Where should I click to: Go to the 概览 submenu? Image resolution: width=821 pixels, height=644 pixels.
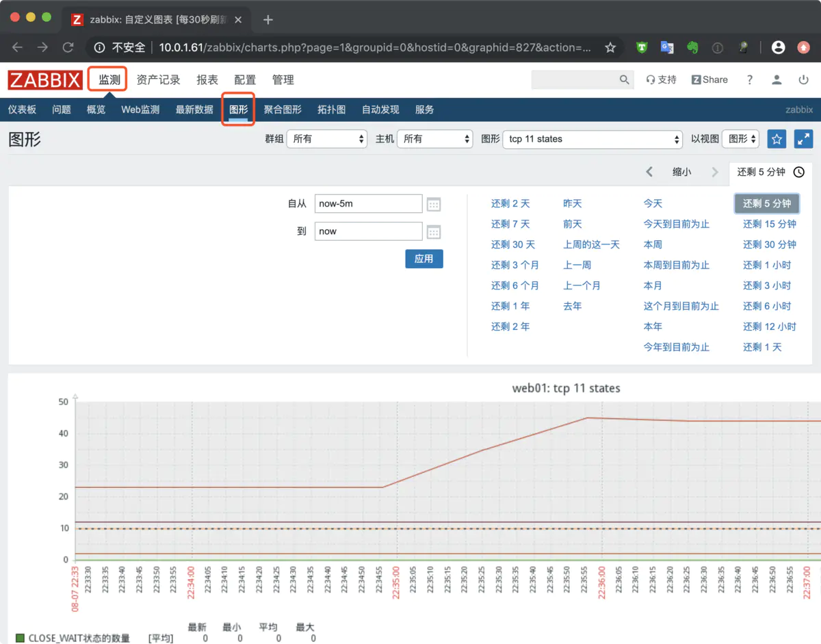pyautogui.click(x=96, y=110)
